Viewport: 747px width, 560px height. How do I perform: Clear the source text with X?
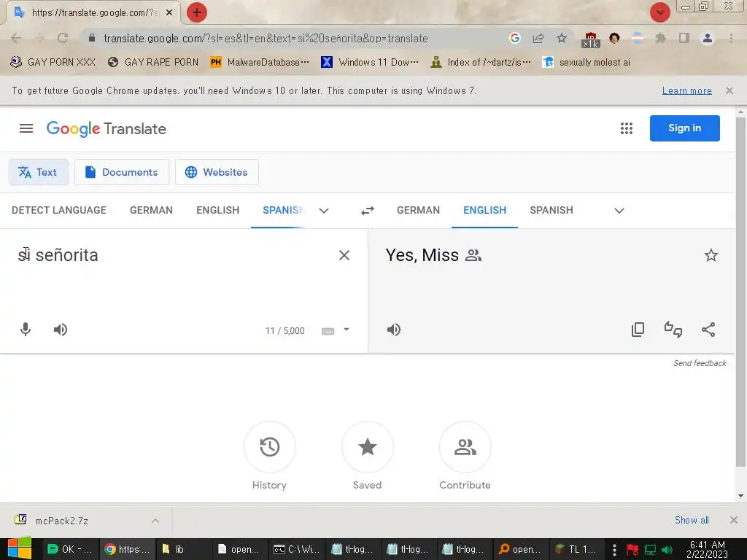[x=344, y=255]
